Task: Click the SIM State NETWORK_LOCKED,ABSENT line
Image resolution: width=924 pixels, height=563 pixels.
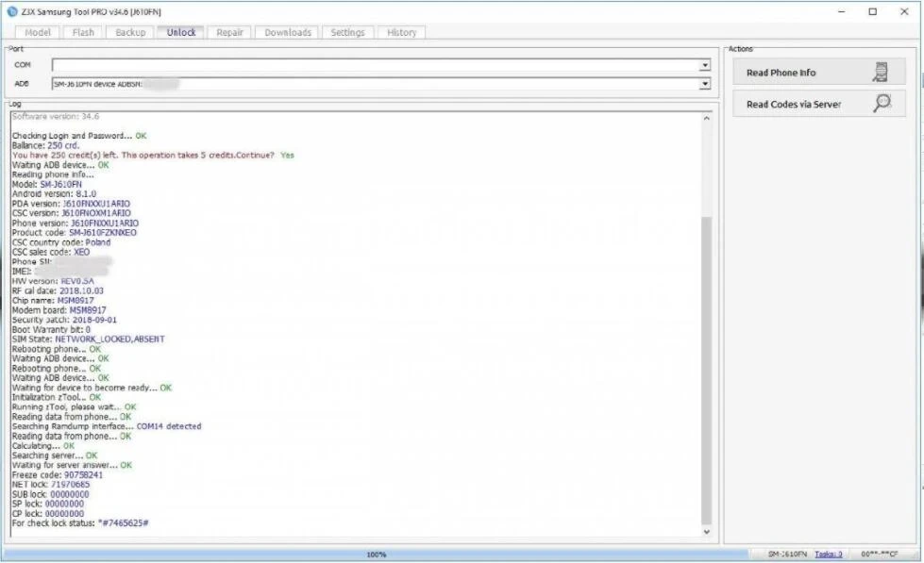Action: [x=89, y=339]
